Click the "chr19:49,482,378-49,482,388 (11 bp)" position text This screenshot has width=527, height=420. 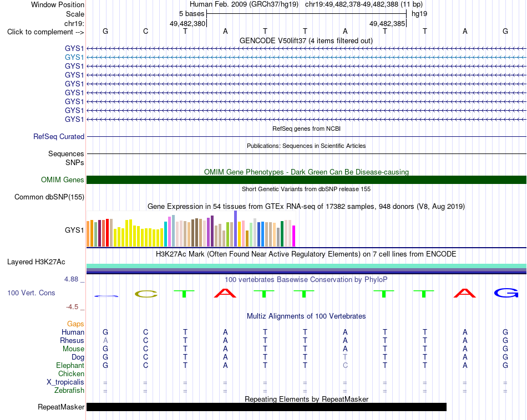click(364, 4)
